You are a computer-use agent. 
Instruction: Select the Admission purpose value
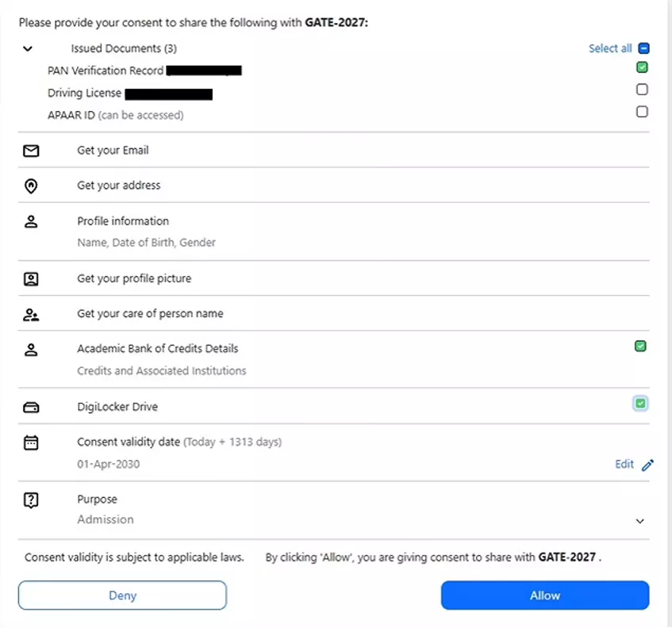[x=106, y=519]
